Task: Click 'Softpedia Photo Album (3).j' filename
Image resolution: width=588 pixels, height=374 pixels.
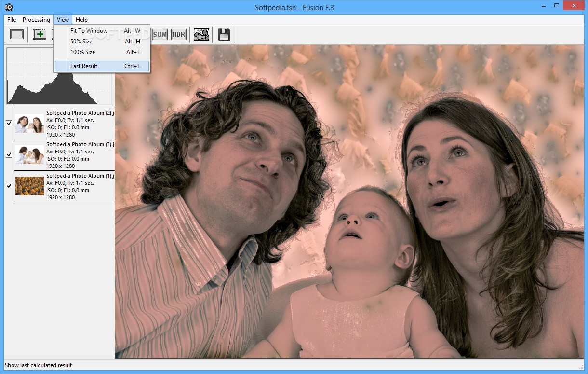Action: (x=80, y=144)
